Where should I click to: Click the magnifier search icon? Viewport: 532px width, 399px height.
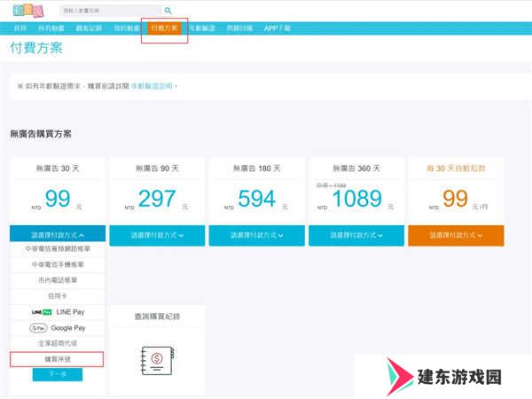click(x=168, y=11)
